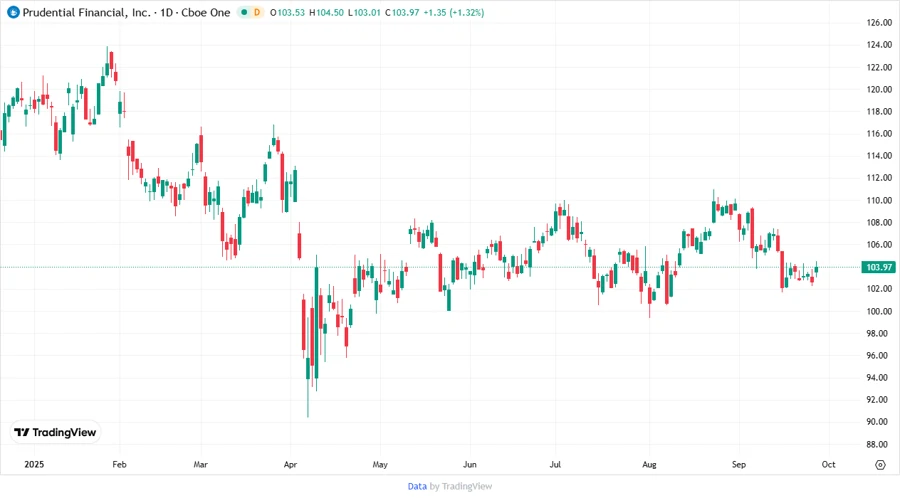This screenshot has width=900, height=498.
Task: Click the Jul time axis label
Action: [x=555, y=464]
